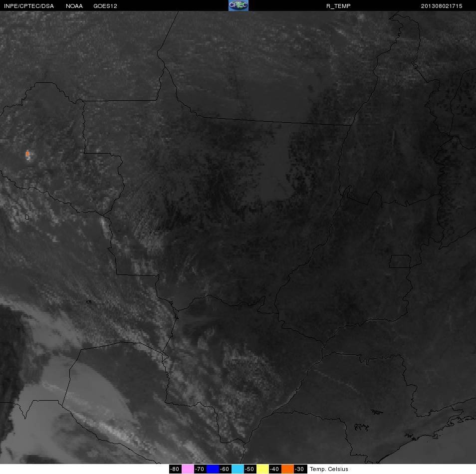
Task: Click the dark blue -70 to -60 legend swatch
Action: (213, 469)
